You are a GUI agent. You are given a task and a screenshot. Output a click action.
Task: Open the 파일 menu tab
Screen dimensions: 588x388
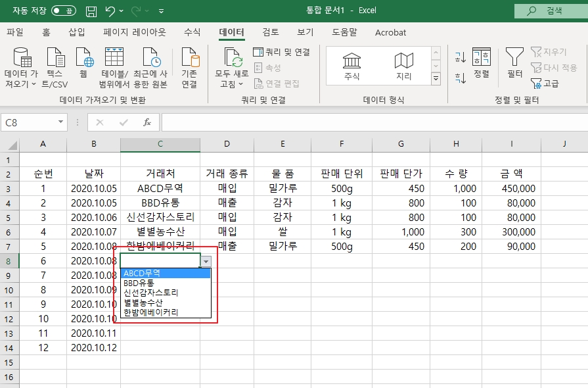15,32
